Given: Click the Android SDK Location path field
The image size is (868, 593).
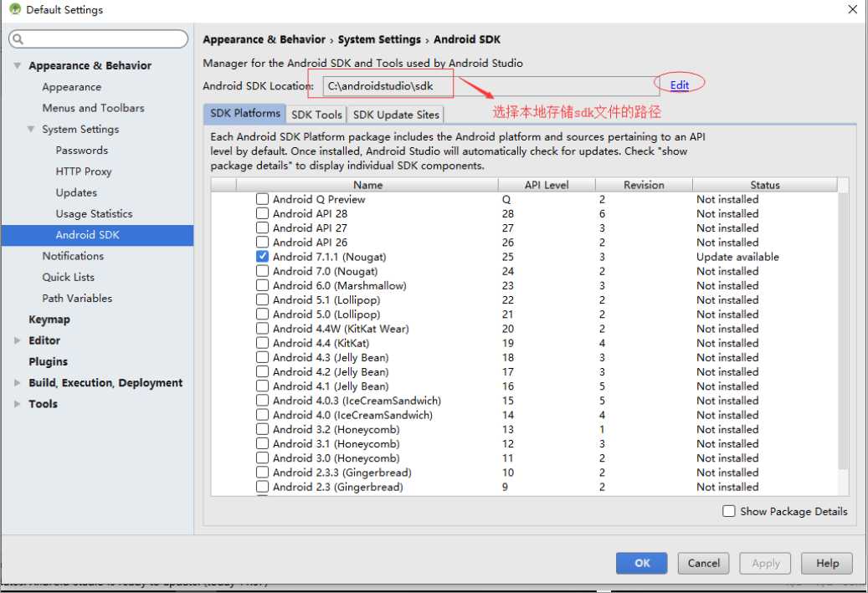Looking at the screenshot, I should click(490, 86).
